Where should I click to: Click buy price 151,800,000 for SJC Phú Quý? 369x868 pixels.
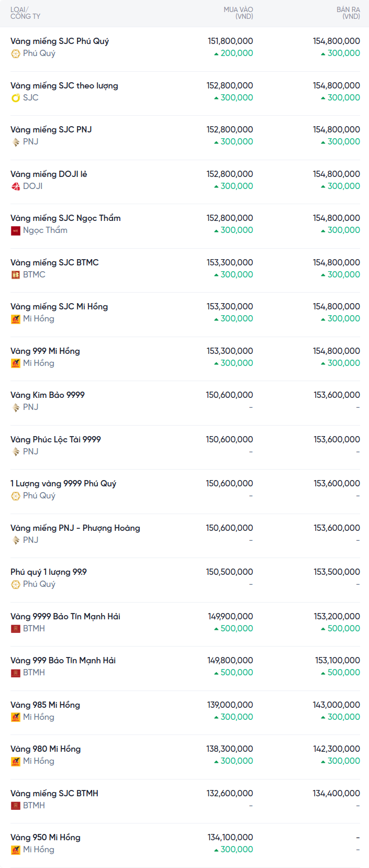230,41
